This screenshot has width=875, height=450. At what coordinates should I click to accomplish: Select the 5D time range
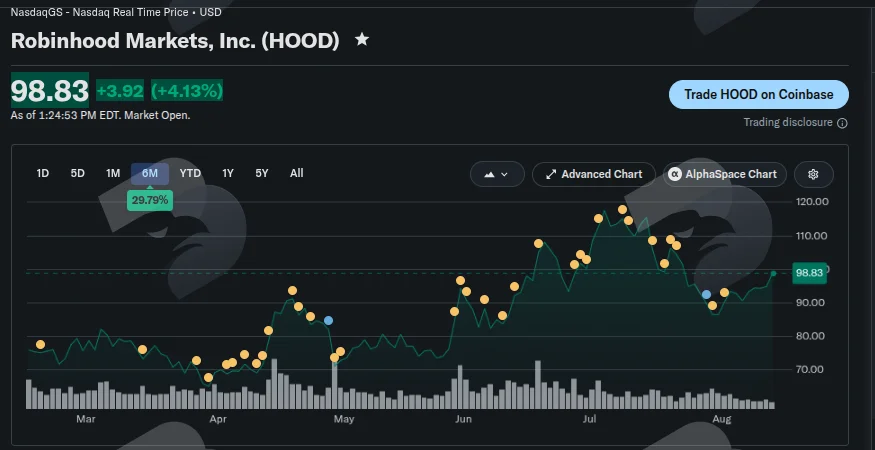tap(78, 174)
